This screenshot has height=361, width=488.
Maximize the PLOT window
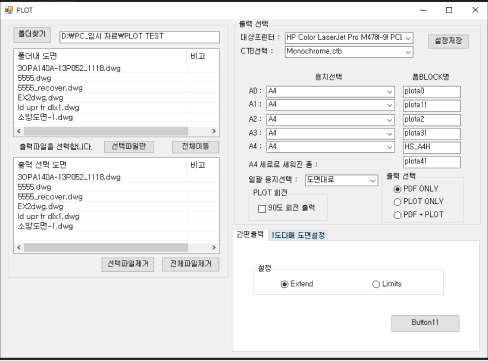(449, 10)
